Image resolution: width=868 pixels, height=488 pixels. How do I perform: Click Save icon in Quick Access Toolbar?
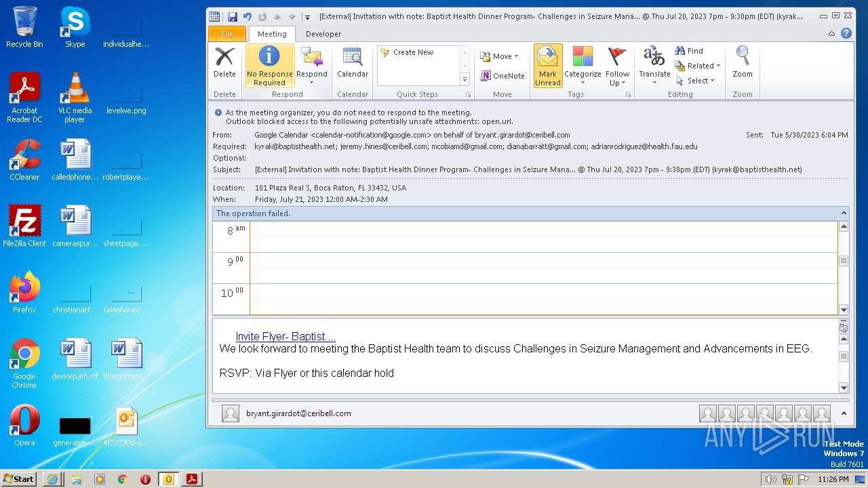click(x=233, y=16)
